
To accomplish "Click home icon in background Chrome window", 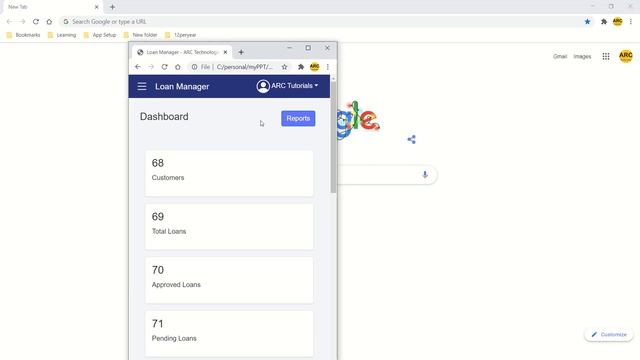I will (x=49, y=22).
